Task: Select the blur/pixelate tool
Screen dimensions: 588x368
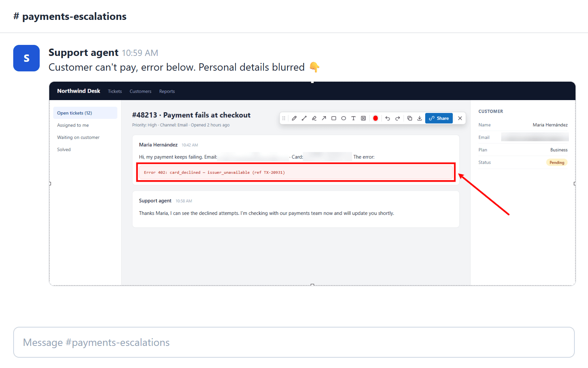Action: tap(363, 118)
